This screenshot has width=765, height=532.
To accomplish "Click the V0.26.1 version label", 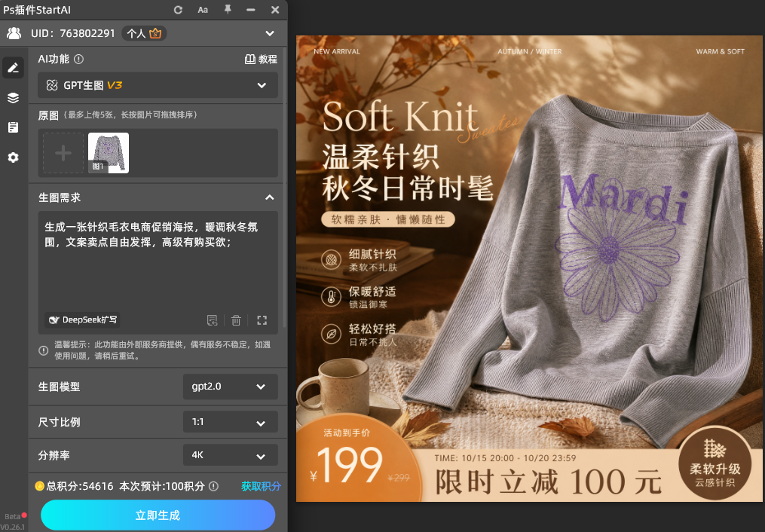I will point(12,527).
